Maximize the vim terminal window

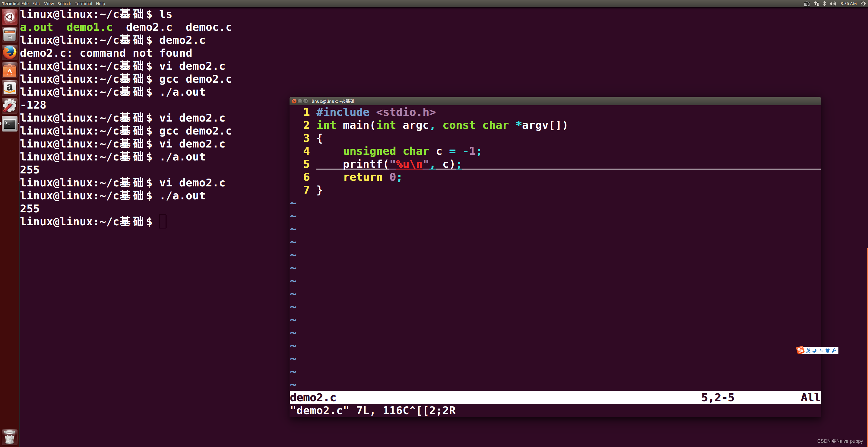click(x=306, y=101)
